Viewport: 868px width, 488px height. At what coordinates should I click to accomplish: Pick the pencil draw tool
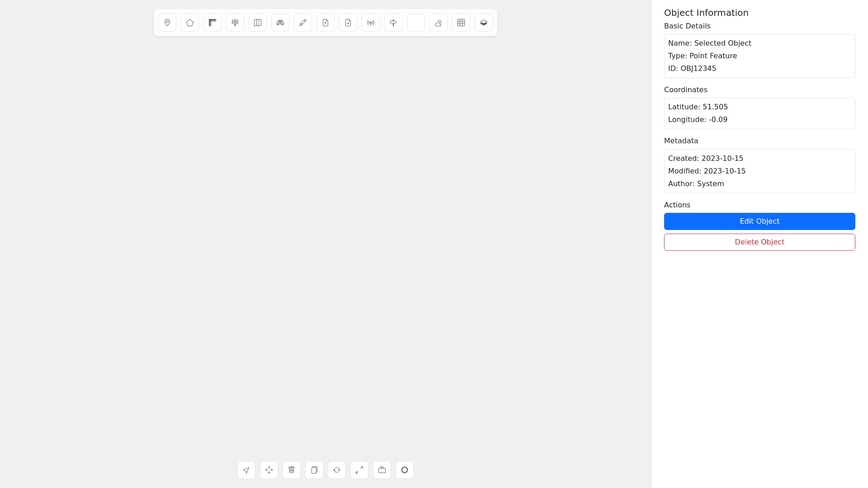(x=303, y=23)
